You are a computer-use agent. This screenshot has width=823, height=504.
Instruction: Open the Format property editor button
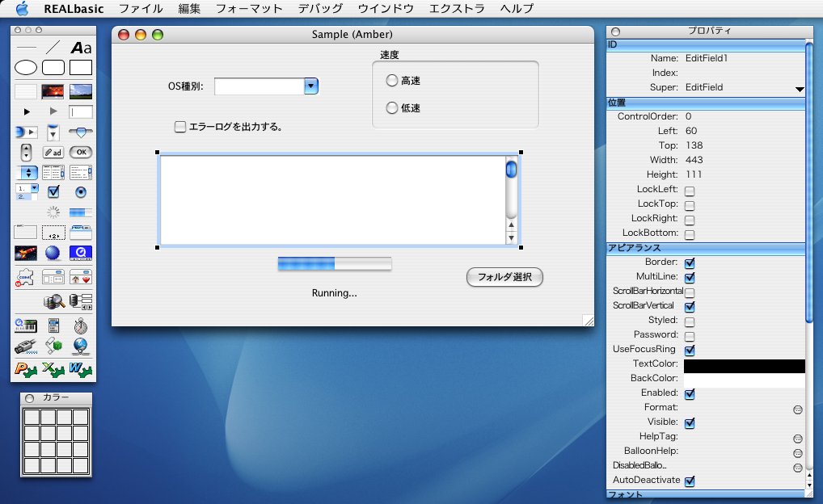[798, 409]
